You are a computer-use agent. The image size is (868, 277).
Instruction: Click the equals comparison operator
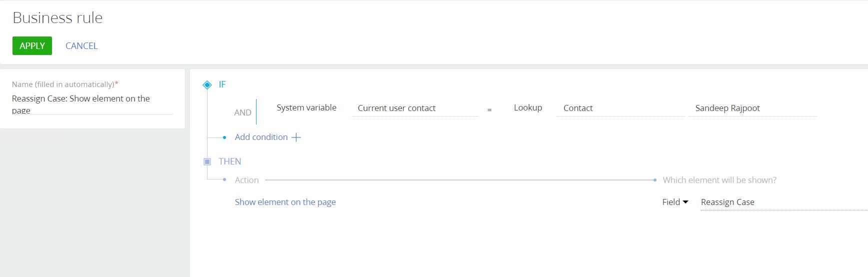(489, 109)
